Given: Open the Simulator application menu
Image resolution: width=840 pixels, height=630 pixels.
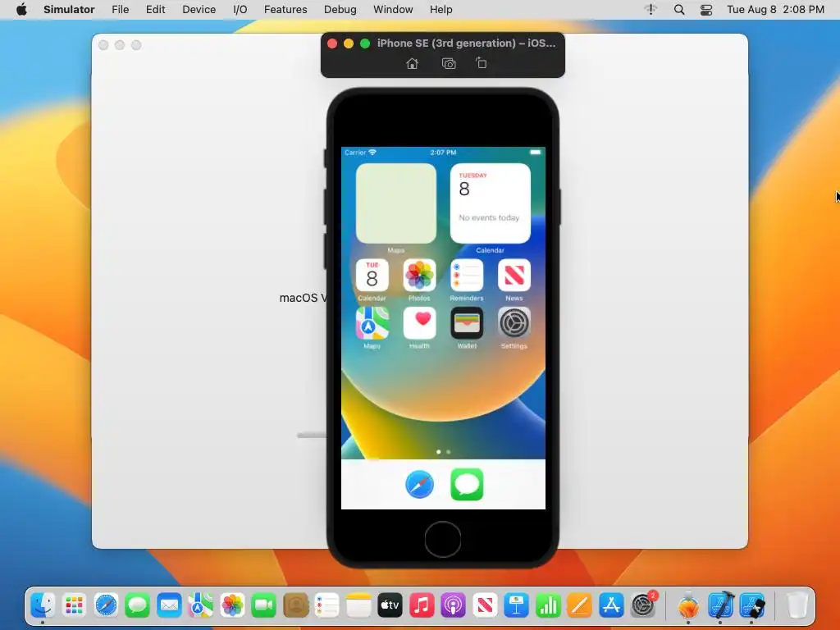Looking at the screenshot, I should coord(69,10).
